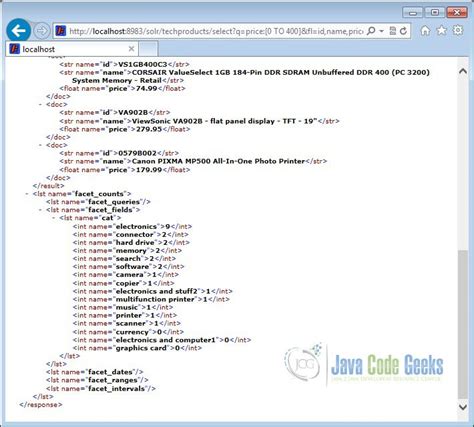Click the id value VA902B
Image resolution: width=474 pixels, height=427 pixels.
133,112
